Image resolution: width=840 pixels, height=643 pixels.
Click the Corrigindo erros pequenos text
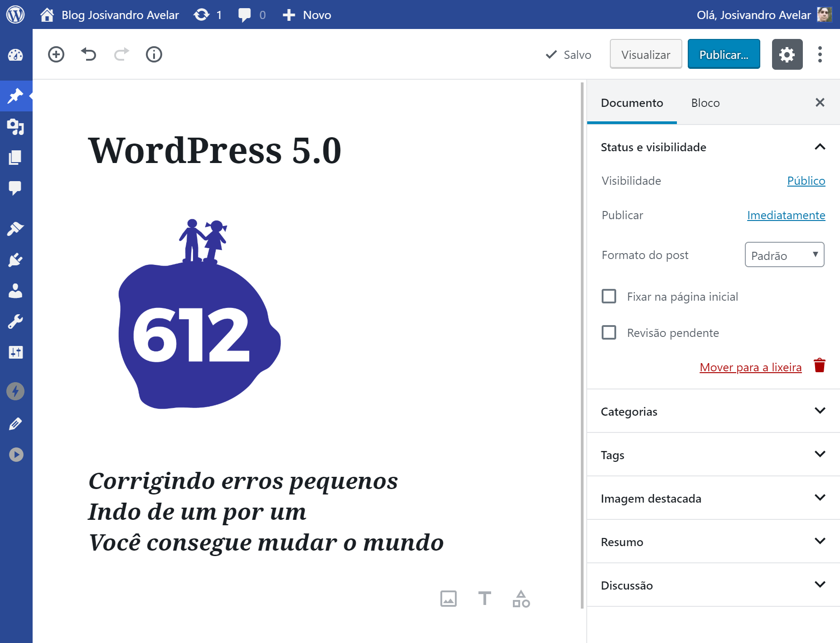pos(243,481)
